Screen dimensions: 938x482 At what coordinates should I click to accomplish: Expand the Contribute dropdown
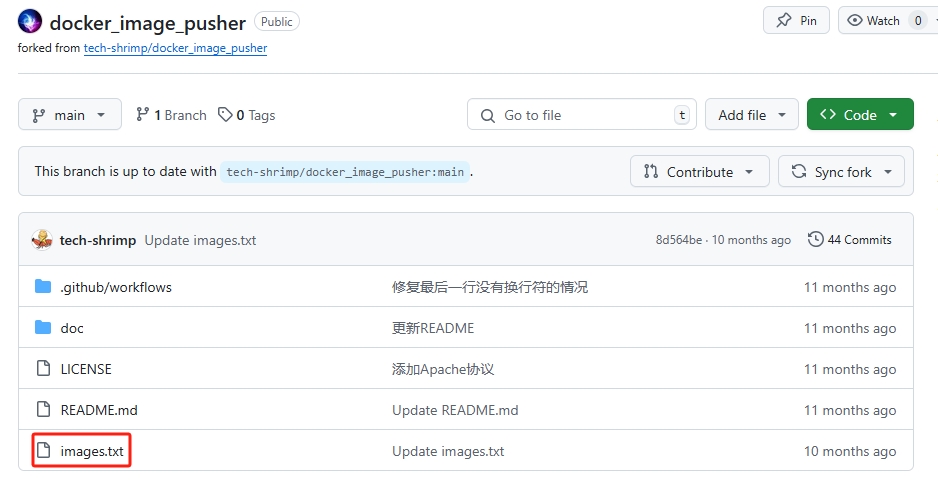699,172
